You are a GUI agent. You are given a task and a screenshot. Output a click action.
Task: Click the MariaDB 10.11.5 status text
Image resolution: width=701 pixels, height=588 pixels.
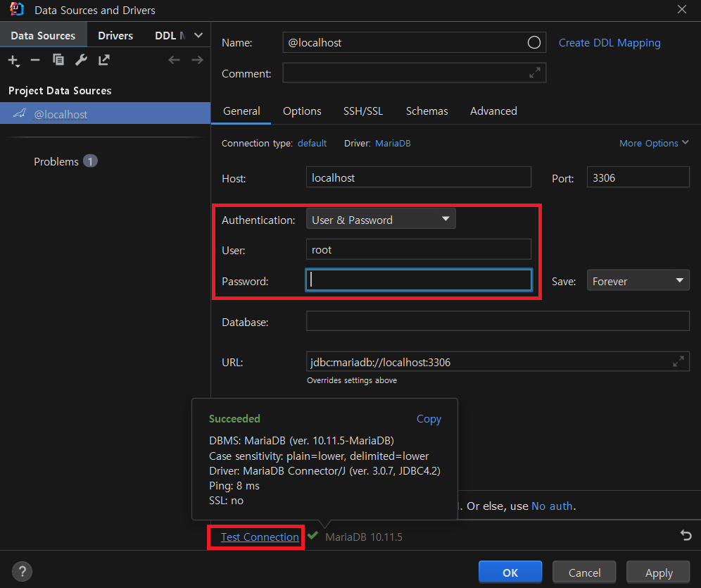[364, 537]
